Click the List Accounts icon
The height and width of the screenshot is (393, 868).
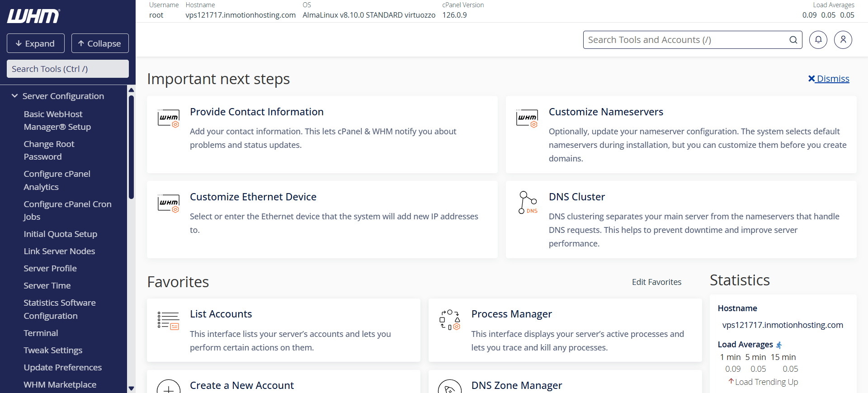169,320
